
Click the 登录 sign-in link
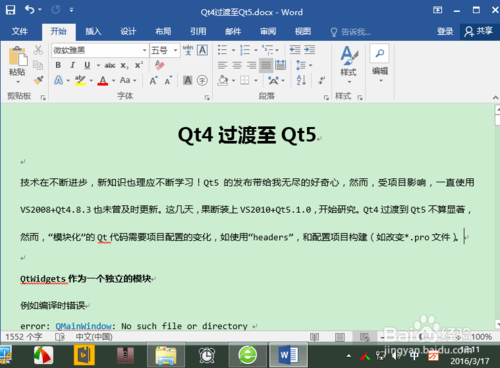[445, 32]
